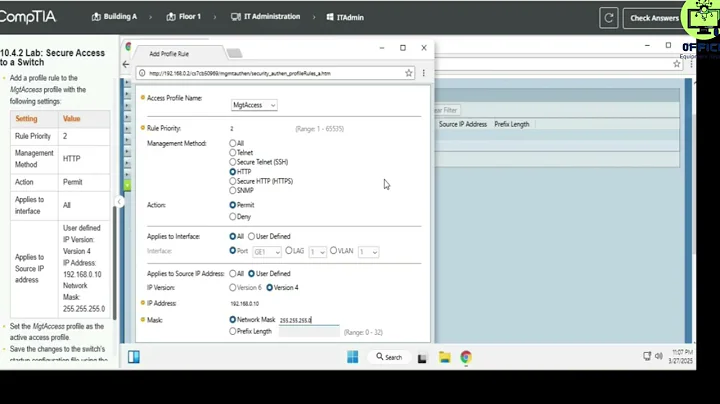Screen dimensions: 720x404
Task: Click network icon in system tray
Action: 647,356
